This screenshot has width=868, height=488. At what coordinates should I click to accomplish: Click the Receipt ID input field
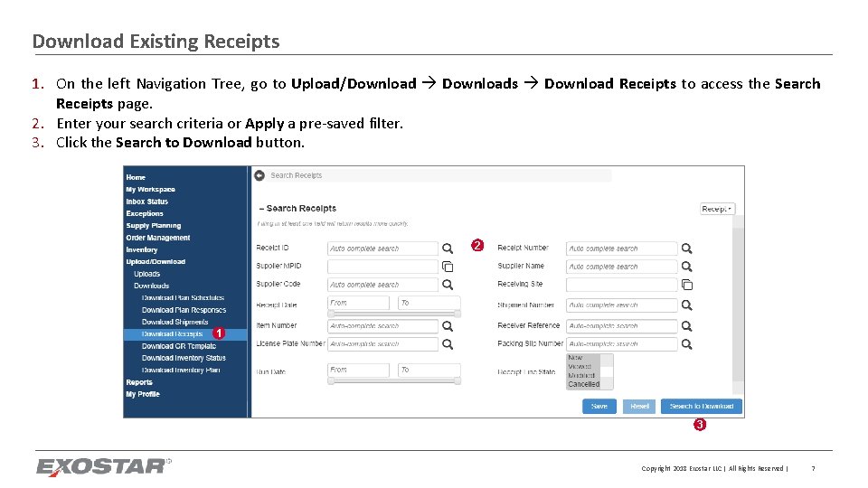coord(382,249)
